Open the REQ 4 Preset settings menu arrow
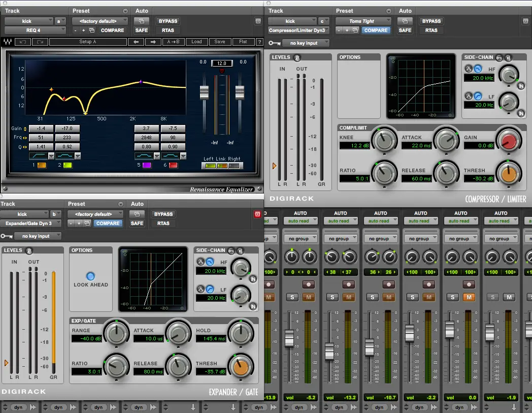The width and height of the screenshot is (532, 413). 125,11
